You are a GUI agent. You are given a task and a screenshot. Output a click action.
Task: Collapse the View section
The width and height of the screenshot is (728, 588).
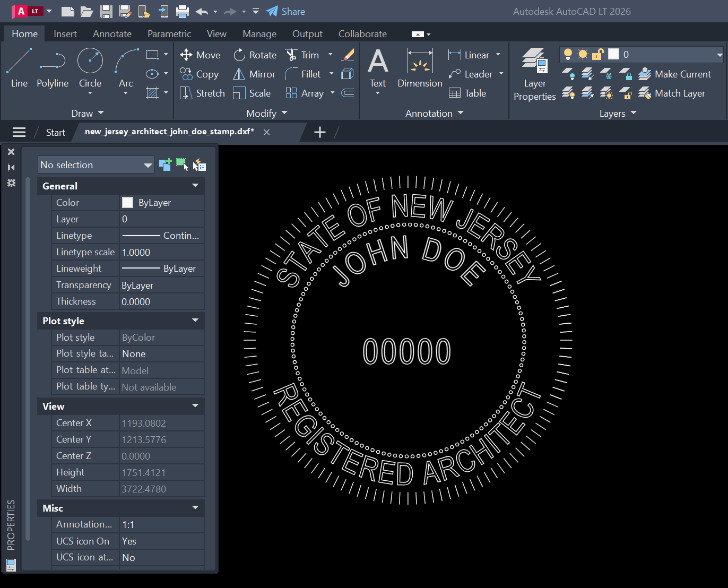[195, 405]
